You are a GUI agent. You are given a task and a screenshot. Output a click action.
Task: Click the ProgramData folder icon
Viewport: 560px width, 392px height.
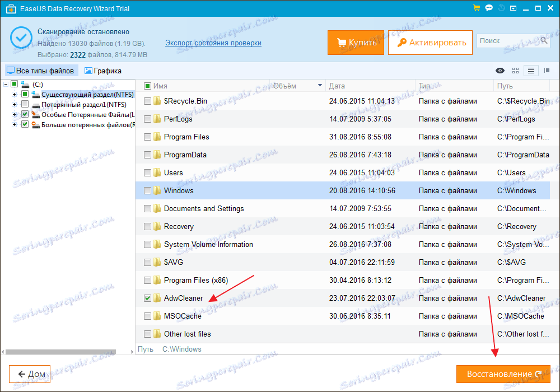157,155
